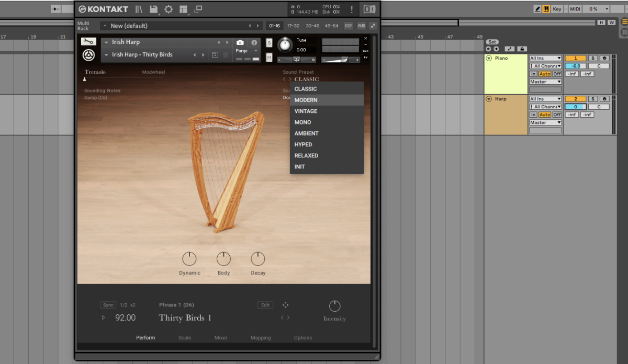
Task: Click the Kontakt minimized view icon
Action: tap(198, 9)
